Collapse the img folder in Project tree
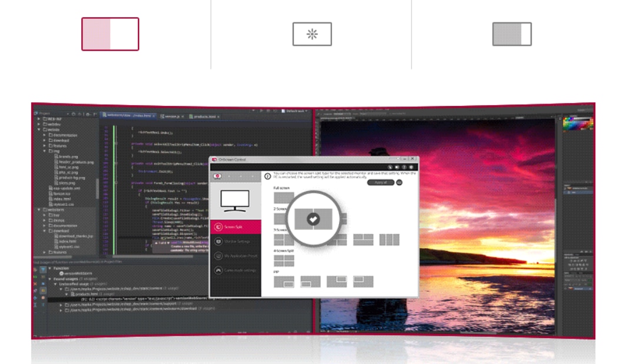Viewport: 643px width, 364px height. click(x=45, y=151)
